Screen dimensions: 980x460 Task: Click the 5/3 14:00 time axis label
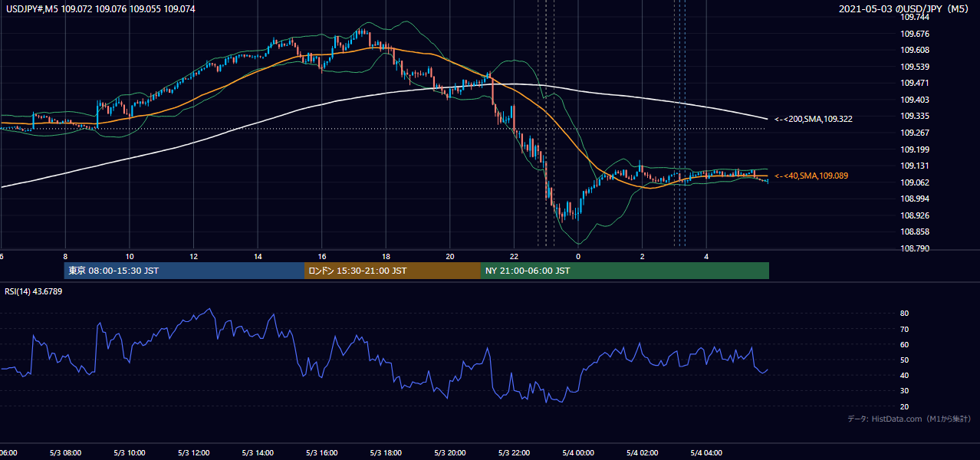tap(258, 453)
